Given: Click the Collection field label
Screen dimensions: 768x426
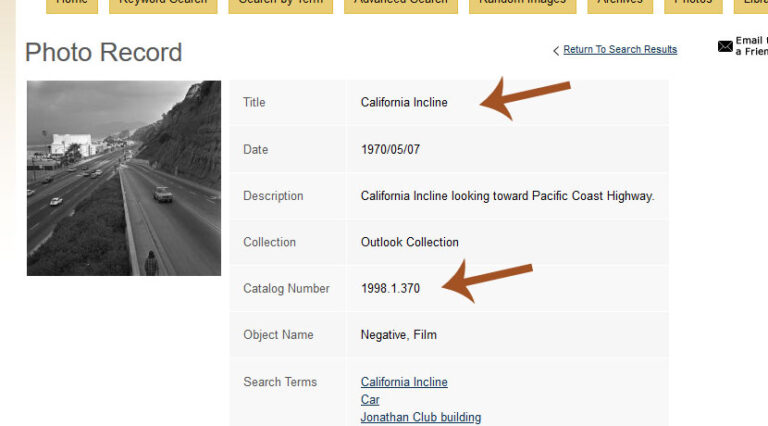Looking at the screenshot, I should pos(269,242).
